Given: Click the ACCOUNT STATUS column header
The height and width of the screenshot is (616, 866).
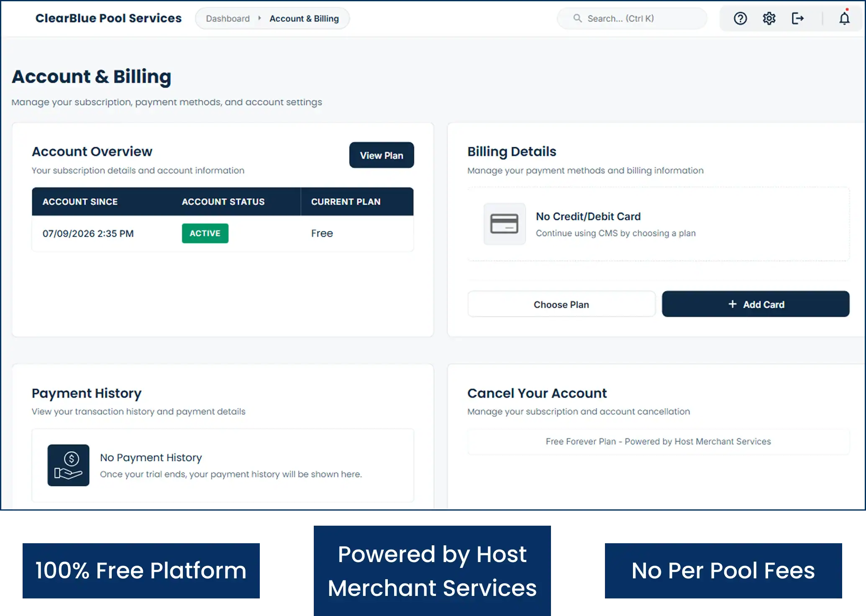Looking at the screenshot, I should point(223,202).
